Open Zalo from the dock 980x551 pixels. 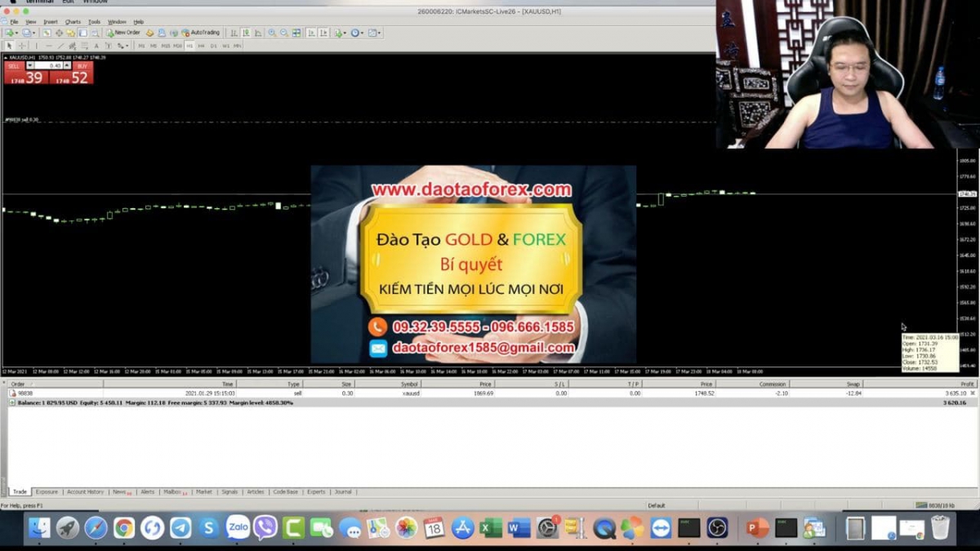coord(238,527)
